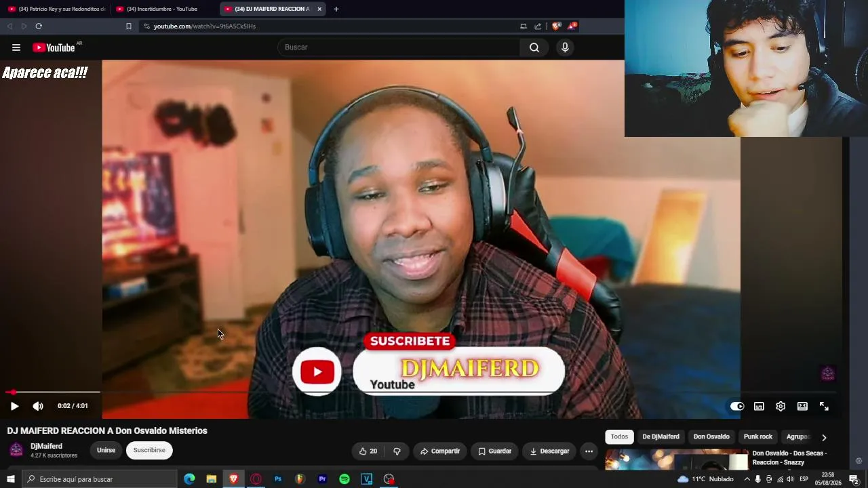Switch to the Incertidumbre YouTube tab
The height and width of the screenshot is (488, 868).
pyautogui.click(x=163, y=9)
